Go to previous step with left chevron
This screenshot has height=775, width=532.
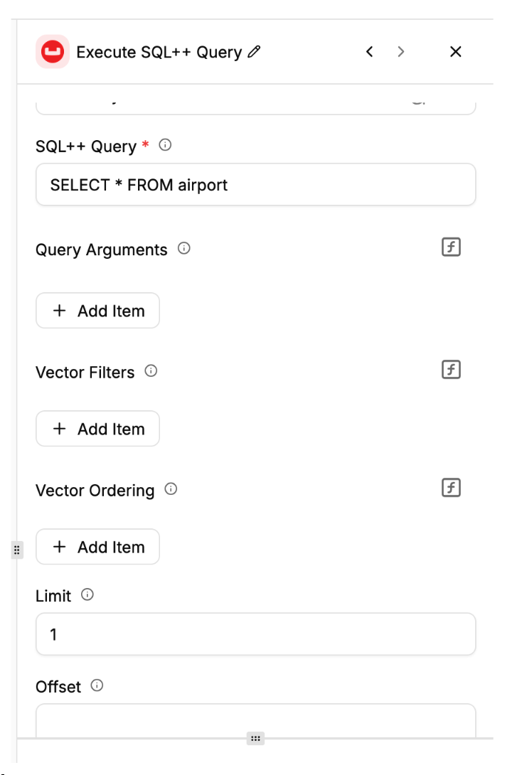[369, 52]
